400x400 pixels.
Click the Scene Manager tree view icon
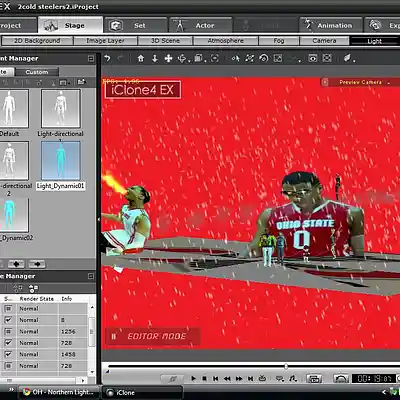18,288
